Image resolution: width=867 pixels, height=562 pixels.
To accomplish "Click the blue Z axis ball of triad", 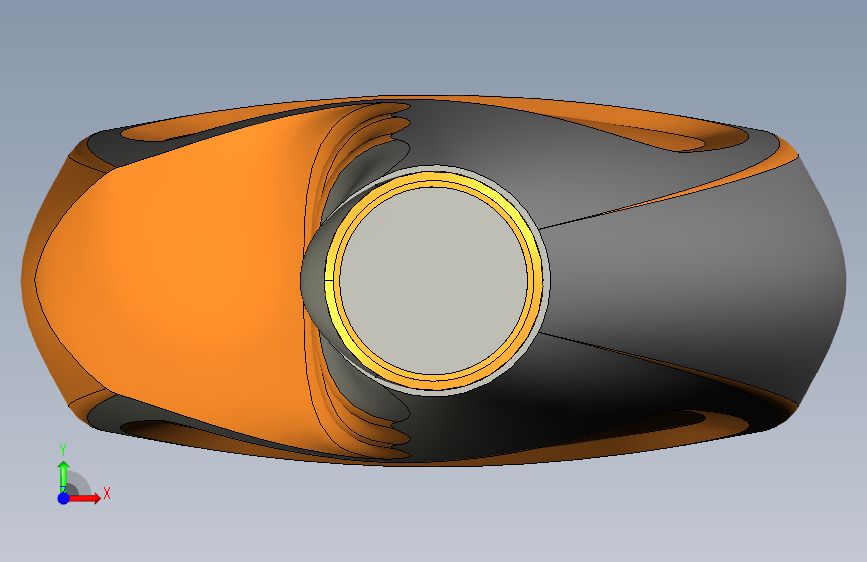I will click(64, 498).
